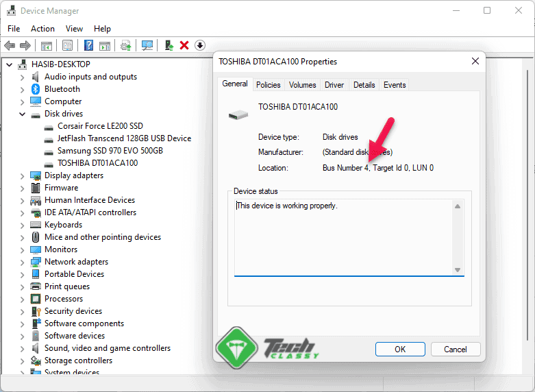Screen dimensions: 535x392
Task: Click the Monitors category icon
Action: tap(36, 249)
